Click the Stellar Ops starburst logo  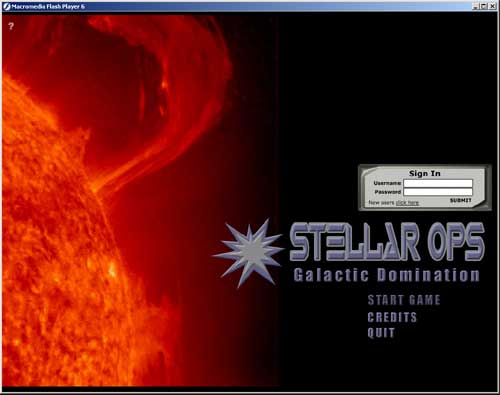[248, 253]
